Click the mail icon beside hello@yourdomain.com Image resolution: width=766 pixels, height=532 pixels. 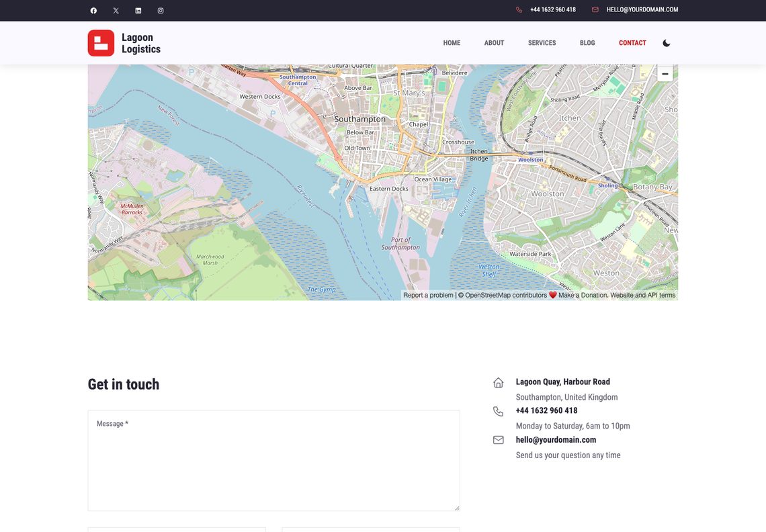(499, 440)
